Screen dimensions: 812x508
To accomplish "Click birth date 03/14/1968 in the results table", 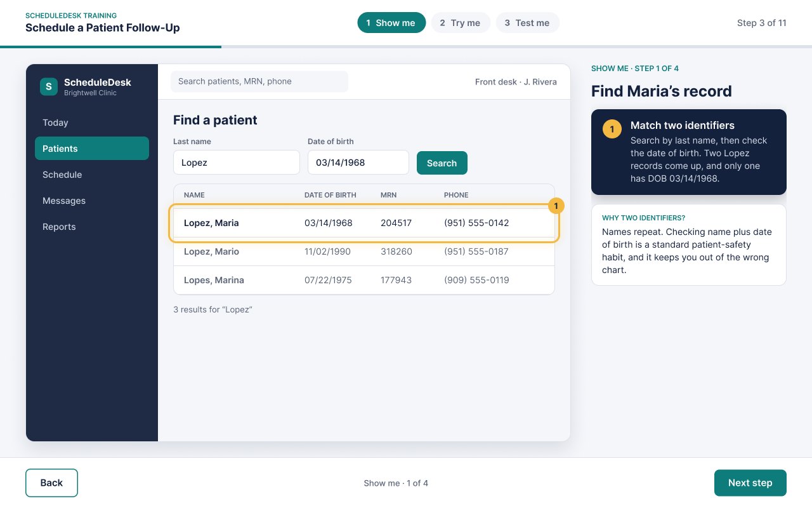I will point(329,223).
